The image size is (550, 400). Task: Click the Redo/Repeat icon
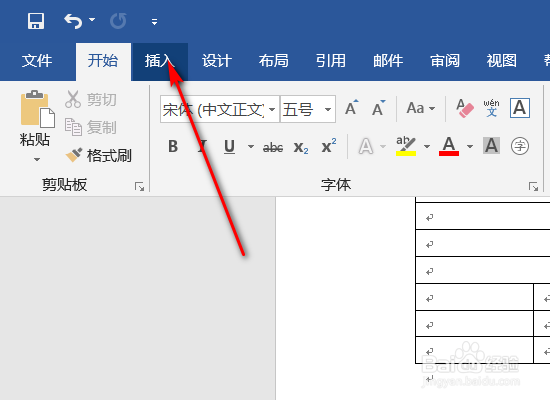118,21
